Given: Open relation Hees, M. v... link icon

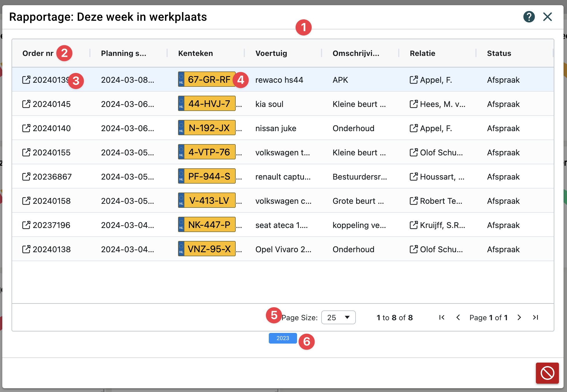Looking at the screenshot, I should tap(413, 104).
